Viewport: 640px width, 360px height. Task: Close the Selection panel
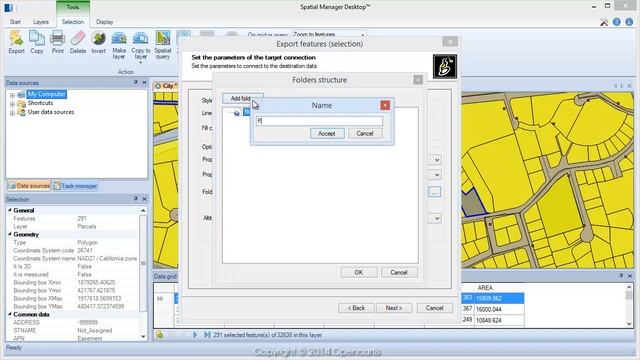click(x=144, y=199)
